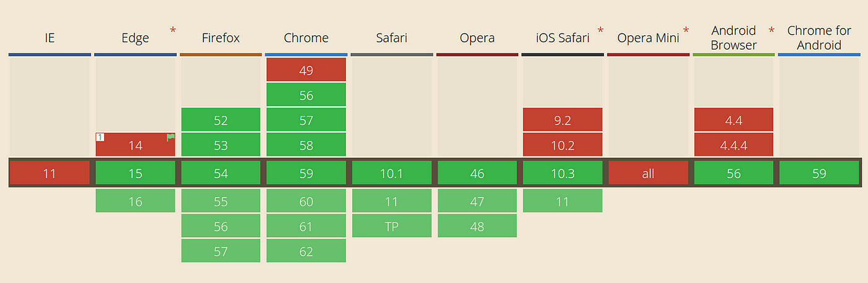Select Chrome for Android 59 cell
Viewport: 868px width, 283px height.
819,173
